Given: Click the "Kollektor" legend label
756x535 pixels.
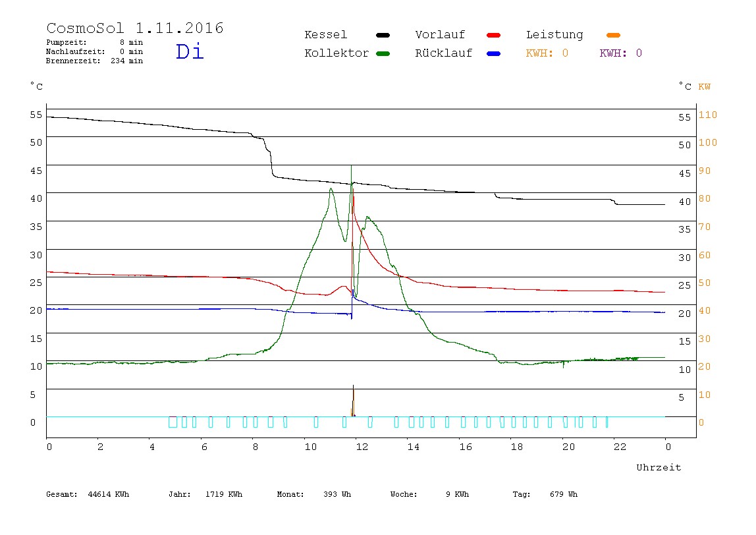Looking at the screenshot, I should pos(337,53).
